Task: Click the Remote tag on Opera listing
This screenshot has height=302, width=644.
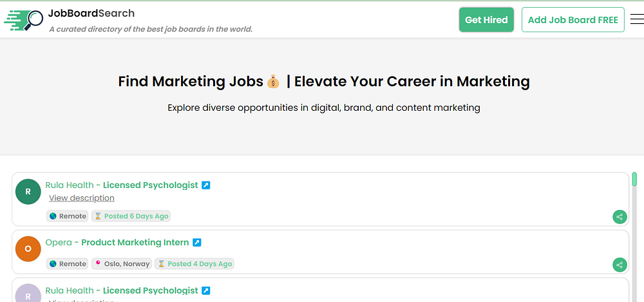Action: pos(68,264)
